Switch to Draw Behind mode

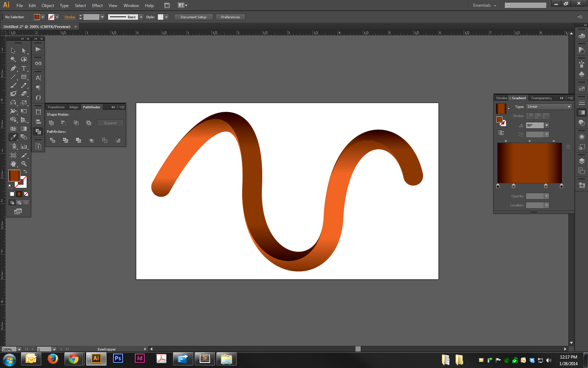pos(19,203)
